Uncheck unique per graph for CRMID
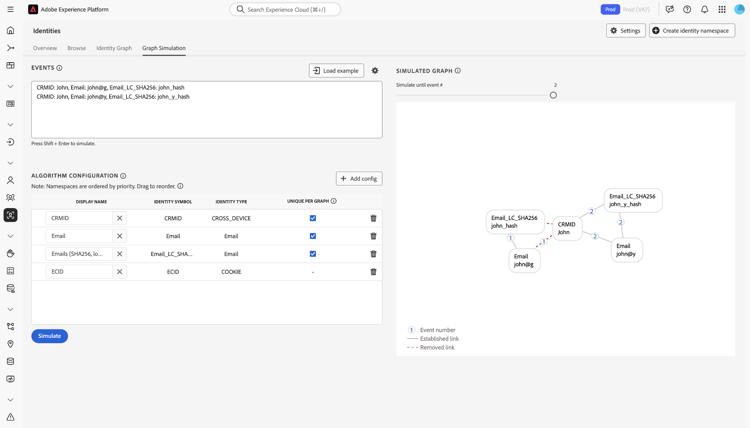This screenshot has width=750, height=428. (313, 218)
